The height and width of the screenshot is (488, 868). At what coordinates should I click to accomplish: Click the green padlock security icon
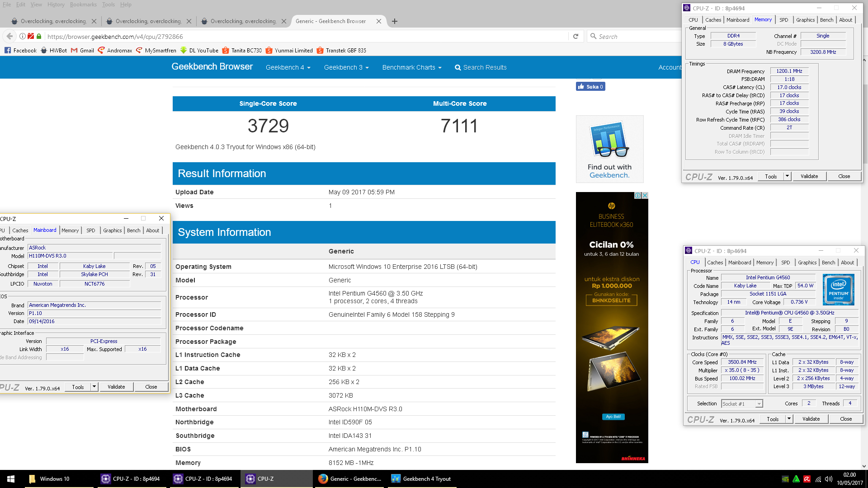click(x=39, y=36)
